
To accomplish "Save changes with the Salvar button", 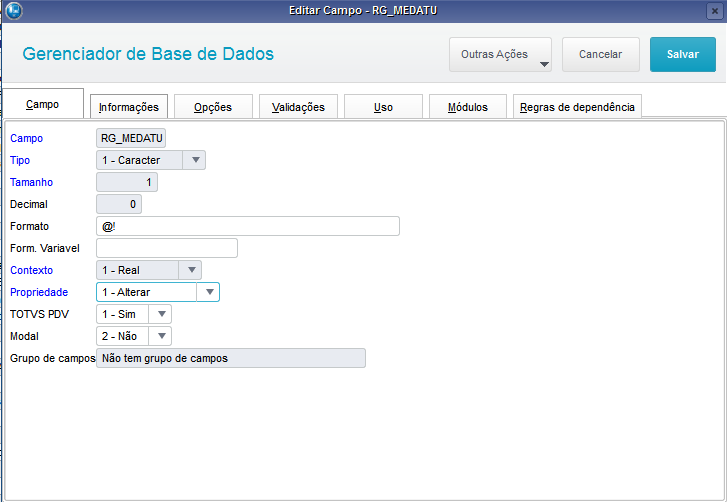I will 682,54.
